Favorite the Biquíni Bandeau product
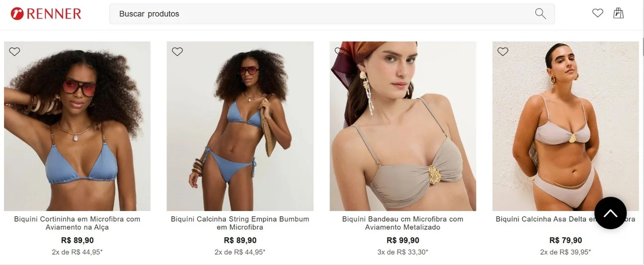This screenshot has height=265, width=644. click(340, 51)
